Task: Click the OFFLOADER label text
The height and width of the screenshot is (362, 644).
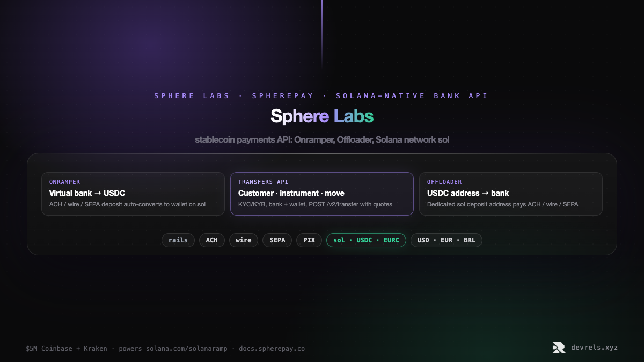Action: point(444,182)
